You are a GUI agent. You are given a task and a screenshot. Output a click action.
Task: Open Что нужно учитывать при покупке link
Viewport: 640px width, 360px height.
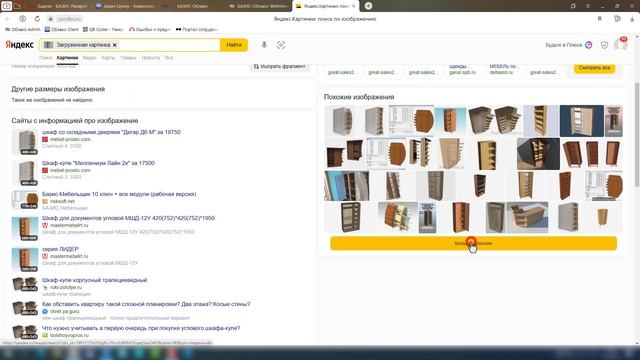141,328
